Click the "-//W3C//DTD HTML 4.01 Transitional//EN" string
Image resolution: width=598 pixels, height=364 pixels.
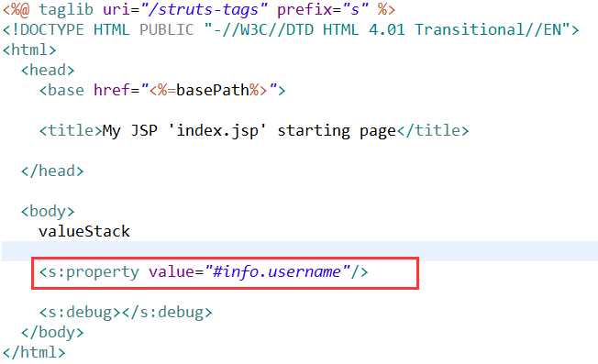pos(387,29)
